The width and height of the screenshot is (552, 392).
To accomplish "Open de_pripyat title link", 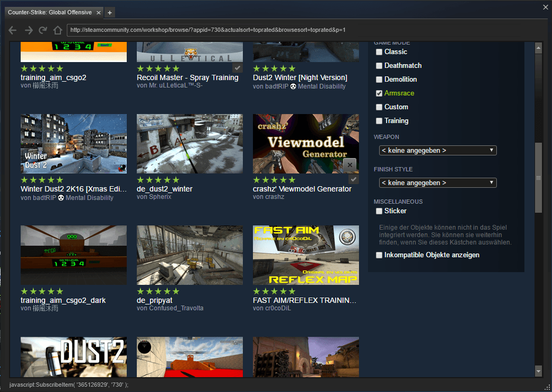I will (155, 300).
